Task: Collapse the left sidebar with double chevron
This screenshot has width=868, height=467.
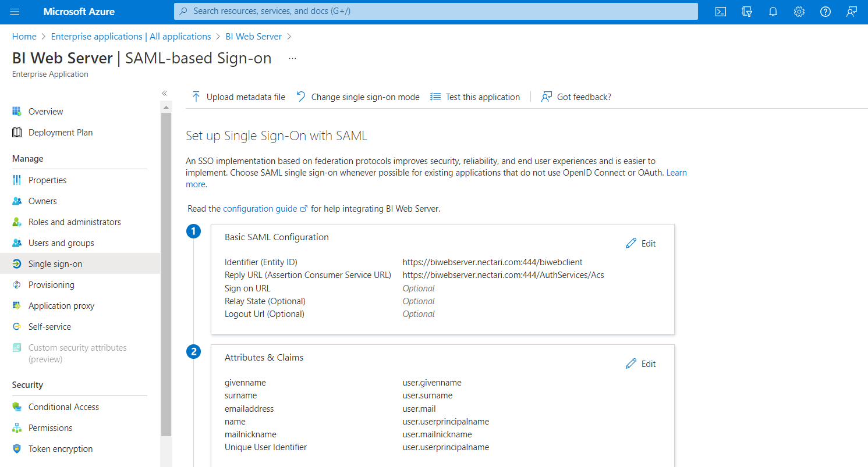Action: 165,93
